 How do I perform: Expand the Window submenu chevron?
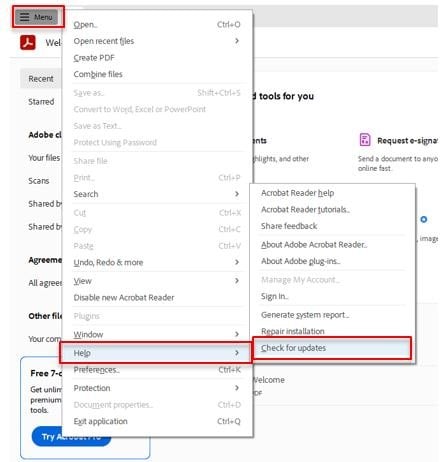(237, 334)
